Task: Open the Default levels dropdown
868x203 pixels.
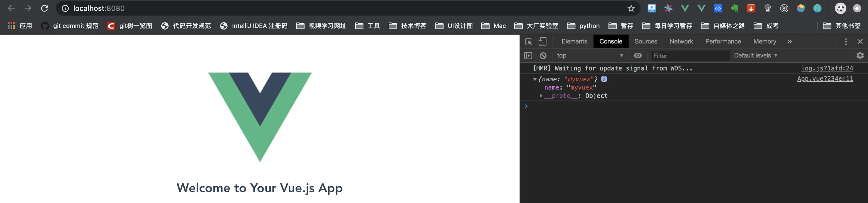Action: coord(756,55)
